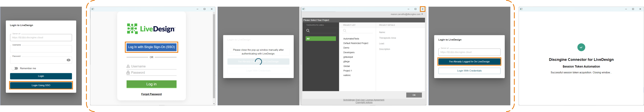
Task: Click the loading spinner in the waiting dialog
Action: (258, 61)
